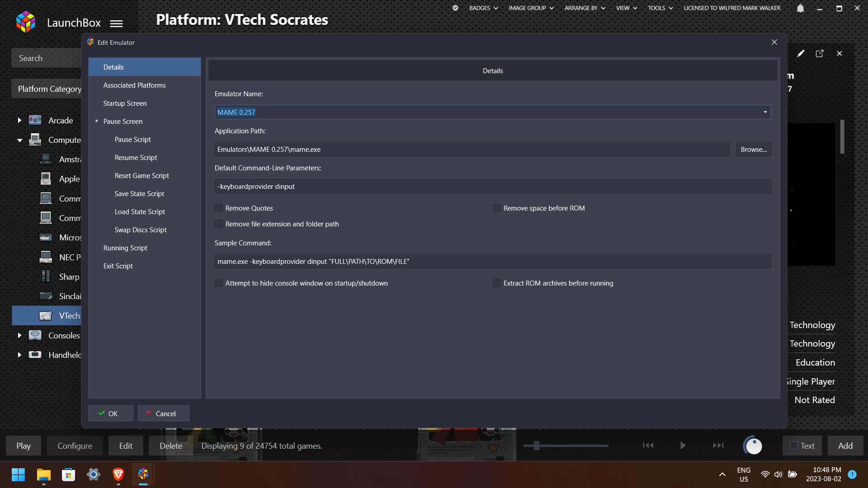Toggle Remove file extension and folder path
This screenshot has width=868, height=488.
click(x=219, y=224)
